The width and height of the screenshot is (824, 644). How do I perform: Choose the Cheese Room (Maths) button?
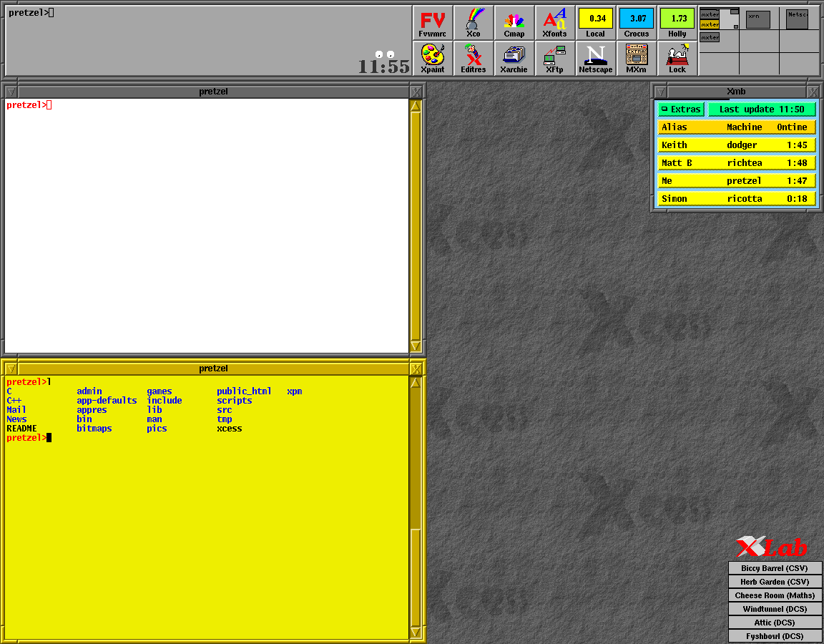pyautogui.click(x=775, y=595)
